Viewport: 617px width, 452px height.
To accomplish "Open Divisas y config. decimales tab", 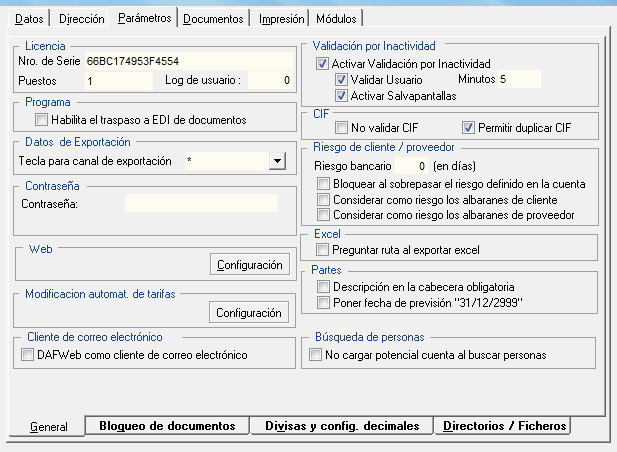I will click(x=342, y=426).
